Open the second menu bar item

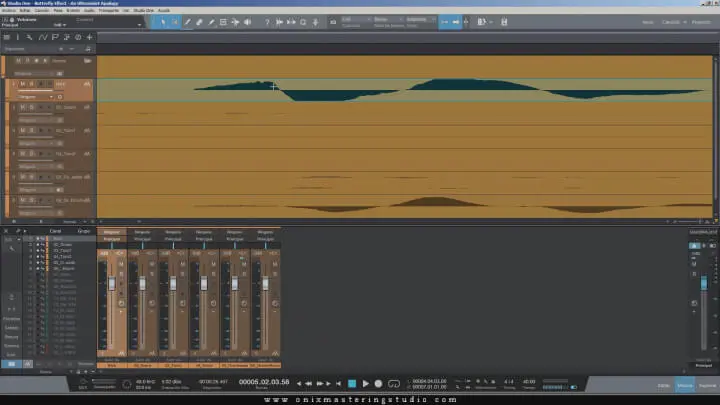click(x=25, y=10)
